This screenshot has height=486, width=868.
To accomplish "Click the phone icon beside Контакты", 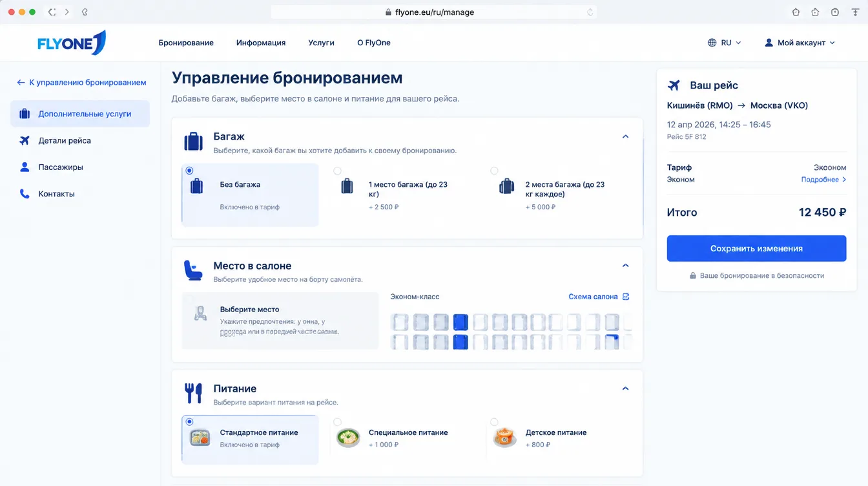I will 25,194.
